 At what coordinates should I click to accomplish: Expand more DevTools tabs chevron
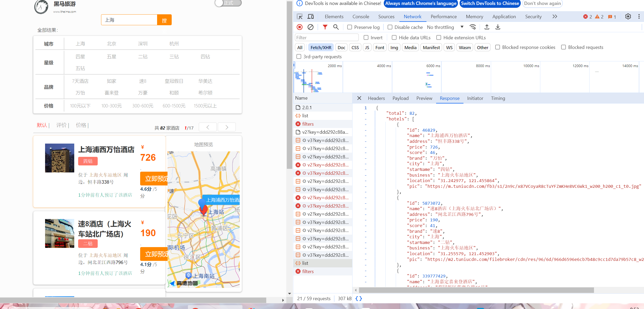click(555, 17)
